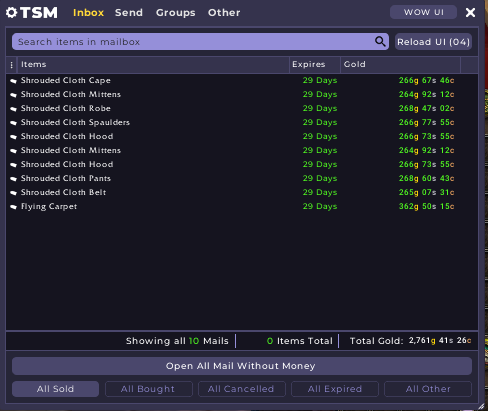This screenshot has height=411, width=488.
Task: Click the gold value 265g 07s 31c
Action: point(426,193)
